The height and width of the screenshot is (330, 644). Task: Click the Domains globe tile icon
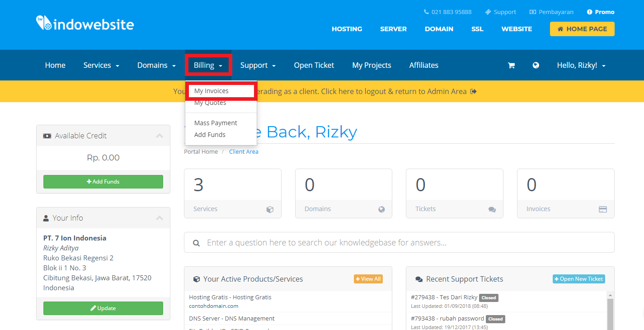point(381,209)
